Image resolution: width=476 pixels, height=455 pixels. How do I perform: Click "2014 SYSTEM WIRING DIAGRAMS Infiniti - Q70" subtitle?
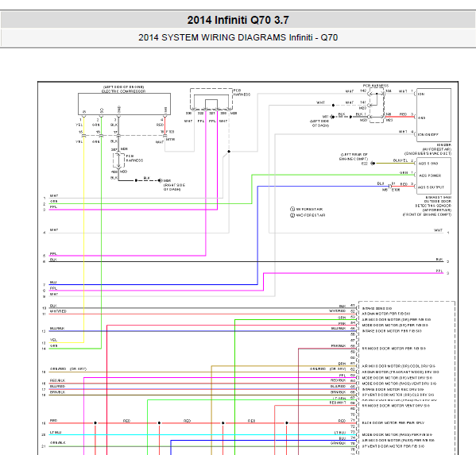[238, 37]
